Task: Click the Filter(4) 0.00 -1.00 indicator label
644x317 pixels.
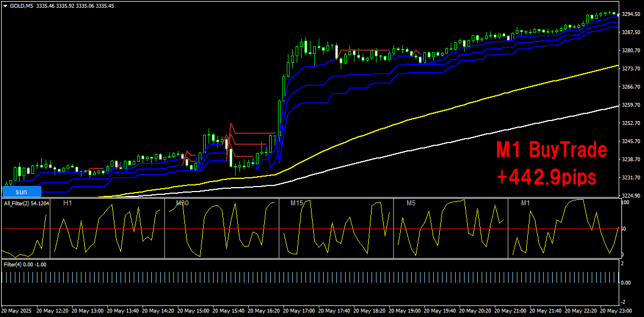Action: (x=25, y=264)
